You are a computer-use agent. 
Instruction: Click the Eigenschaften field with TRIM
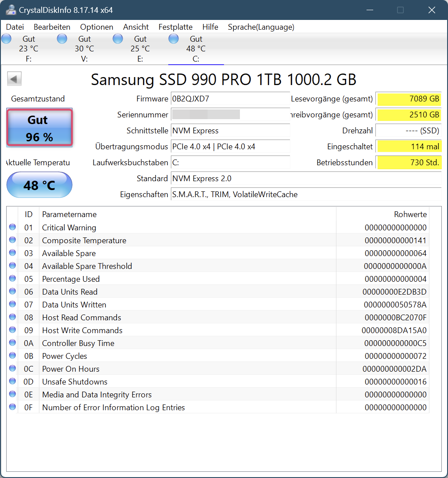point(306,194)
